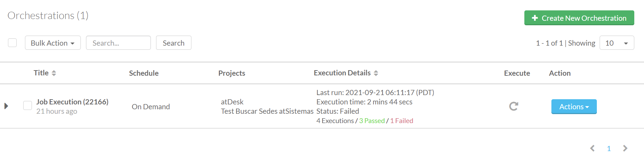
Task: Open the blue Actions dropdown
Action: 574,106
